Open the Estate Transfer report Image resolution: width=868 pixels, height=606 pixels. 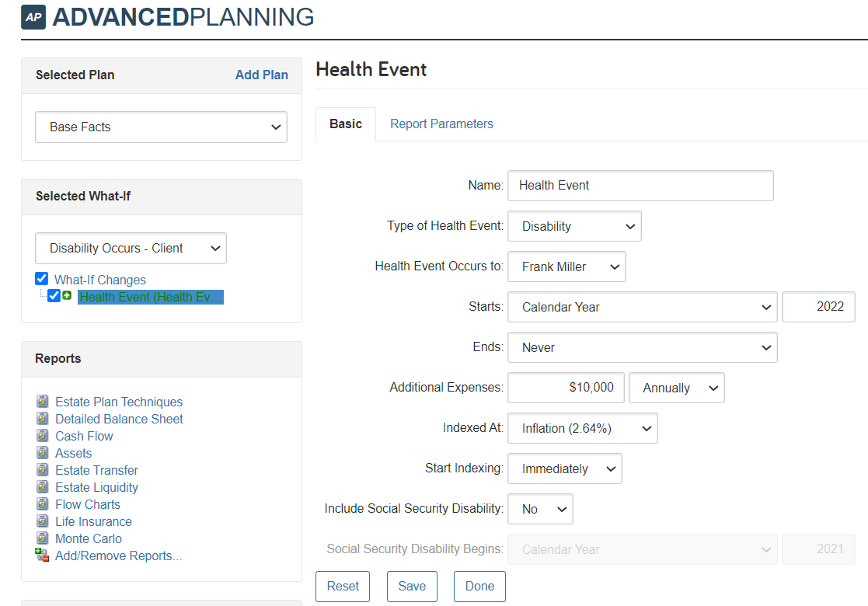pos(96,470)
